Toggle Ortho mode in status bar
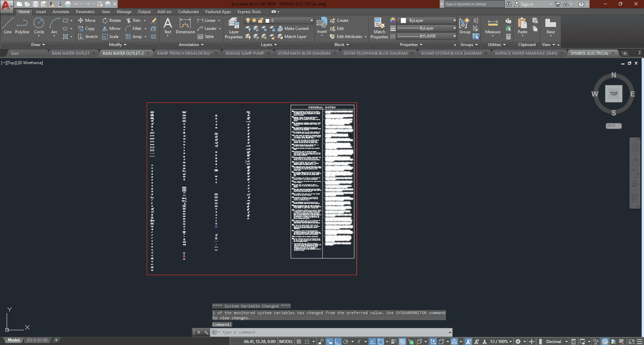Viewport: 644px width, 345px height. tap(338, 342)
